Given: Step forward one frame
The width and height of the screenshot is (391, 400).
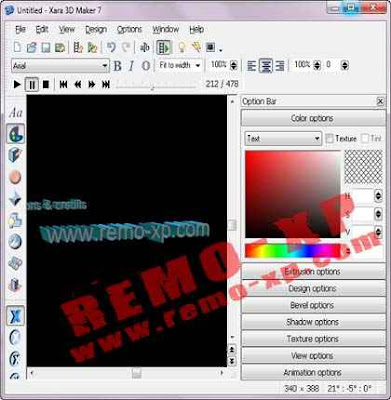Looking at the screenshot, I should point(92,84).
